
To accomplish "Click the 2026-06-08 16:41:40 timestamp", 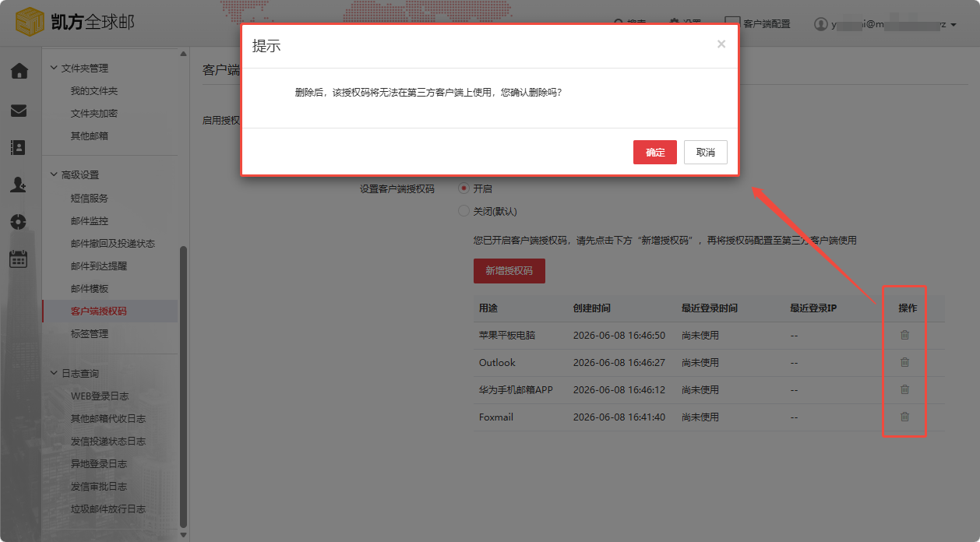I will coord(619,417).
